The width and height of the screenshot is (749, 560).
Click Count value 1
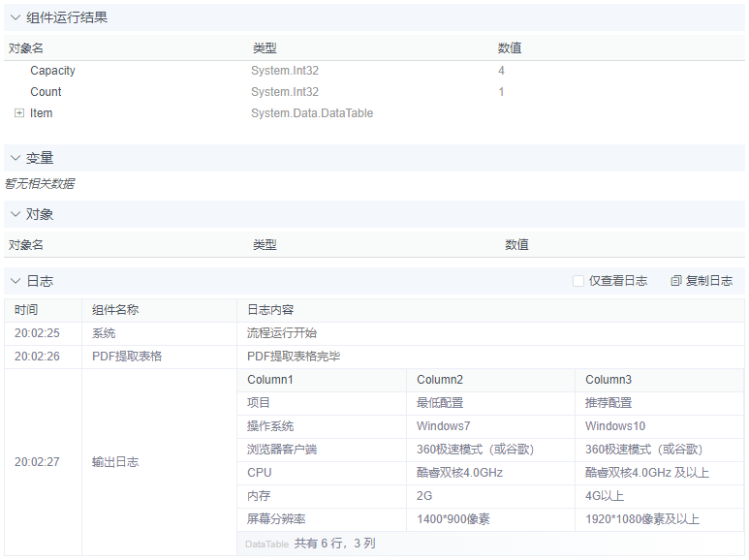pos(501,92)
